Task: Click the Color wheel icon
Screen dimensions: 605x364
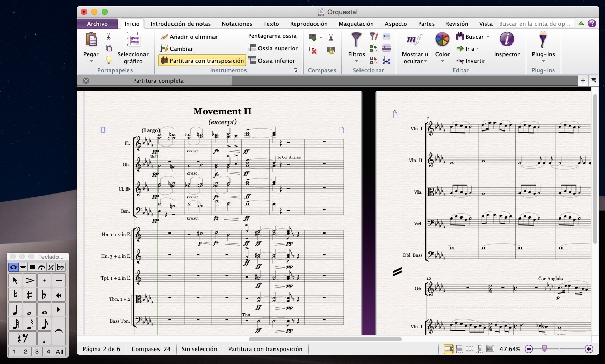Action: point(442,40)
